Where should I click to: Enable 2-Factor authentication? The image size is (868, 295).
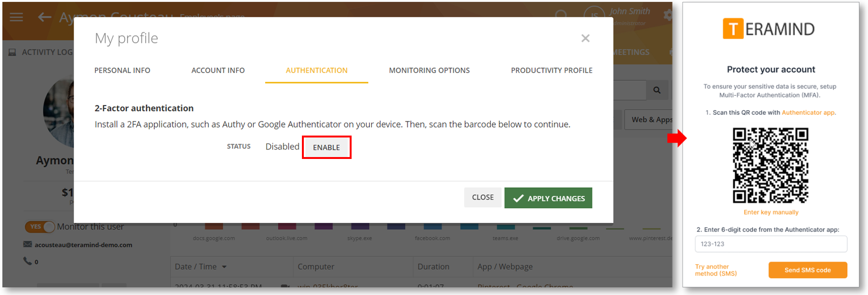coord(327,147)
